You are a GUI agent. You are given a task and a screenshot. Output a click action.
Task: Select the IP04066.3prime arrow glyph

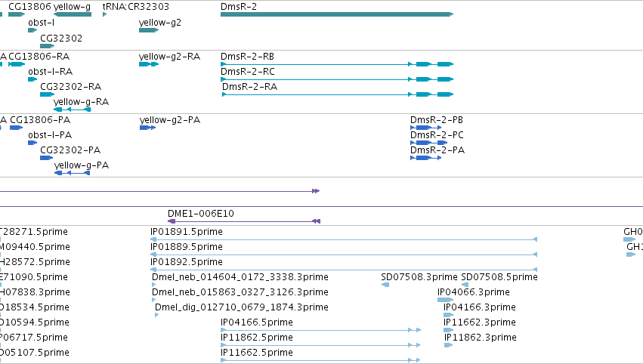tap(445, 300)
